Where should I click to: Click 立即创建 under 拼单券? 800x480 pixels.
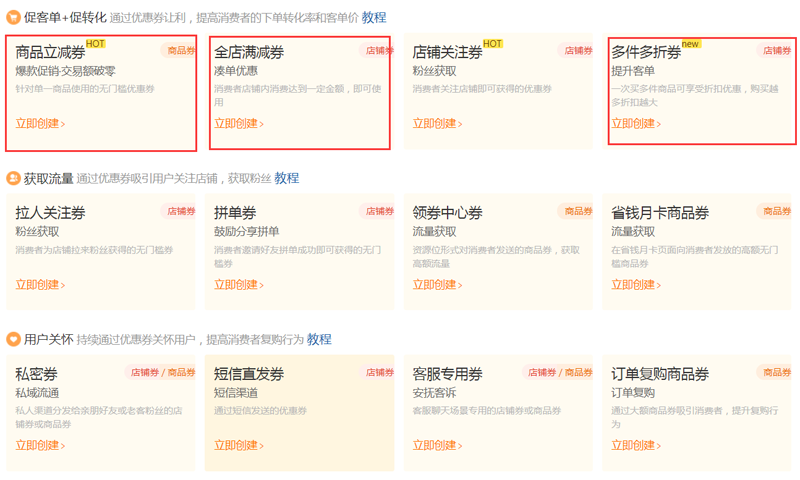pyautogui.click(x=239, y=285)
